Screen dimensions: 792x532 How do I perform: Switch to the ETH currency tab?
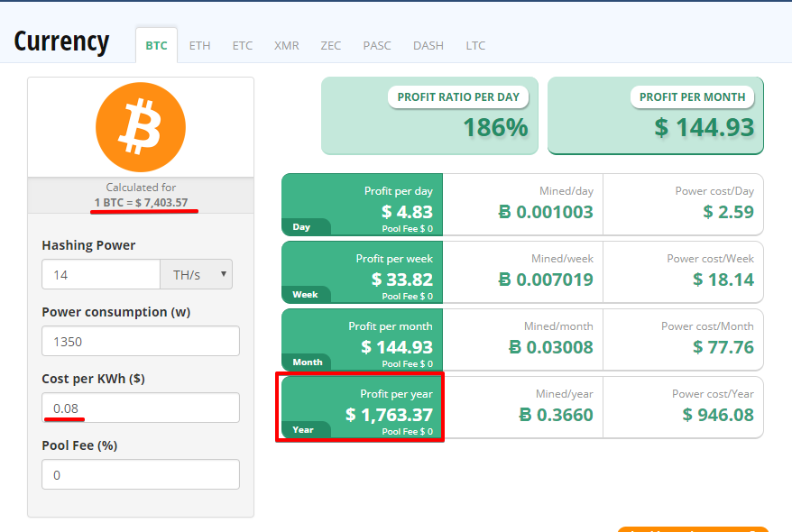199,45
